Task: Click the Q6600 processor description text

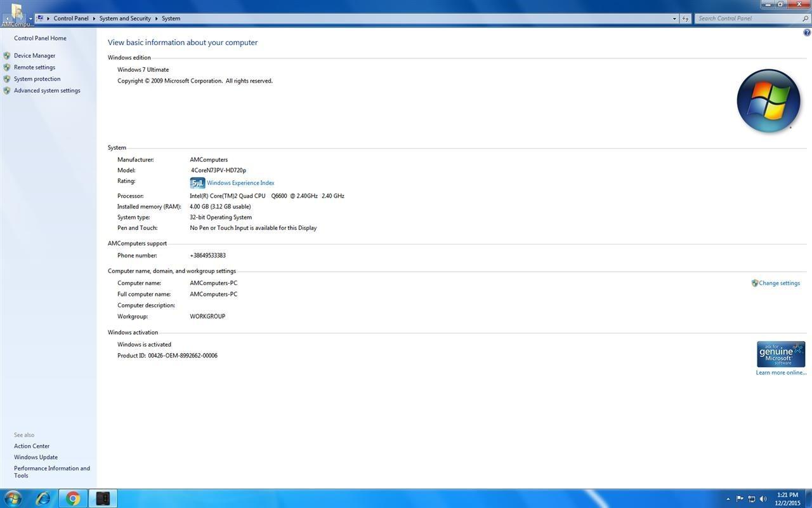Action: pos(267,196)
